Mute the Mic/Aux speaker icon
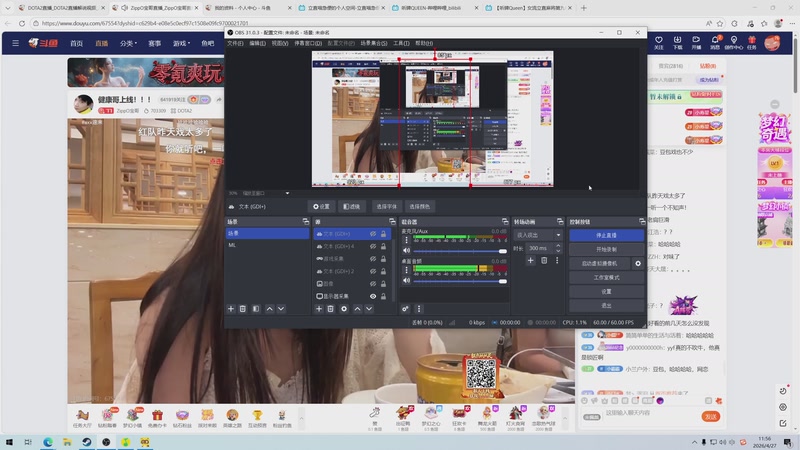The height and width of the screenshot is (450, 800). click(407, 251)
